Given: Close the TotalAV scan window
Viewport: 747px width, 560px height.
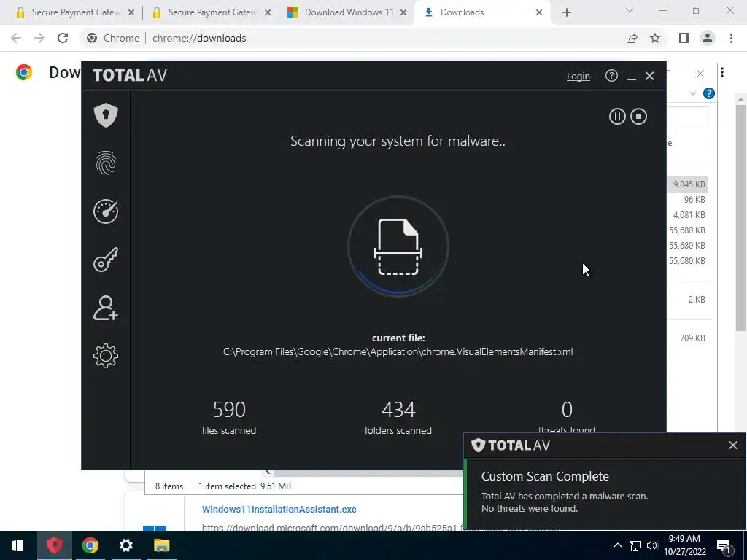Looking at the screenshot, I should (649, 76).
